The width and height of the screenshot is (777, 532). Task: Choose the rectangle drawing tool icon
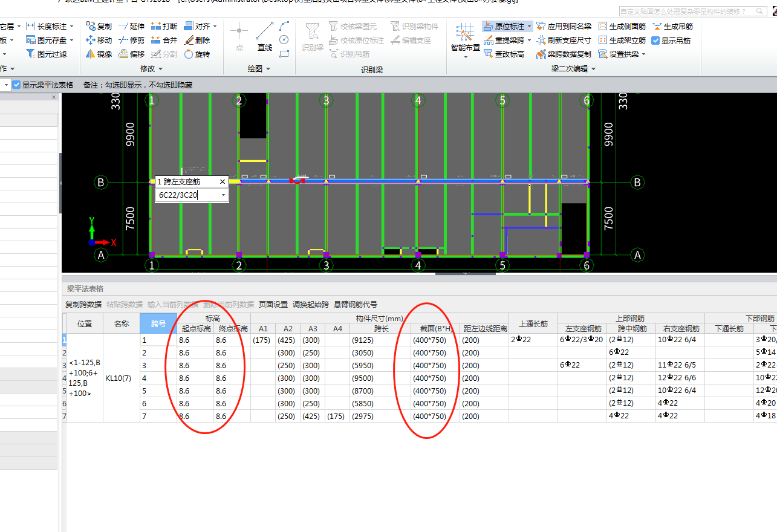(284, 54)
